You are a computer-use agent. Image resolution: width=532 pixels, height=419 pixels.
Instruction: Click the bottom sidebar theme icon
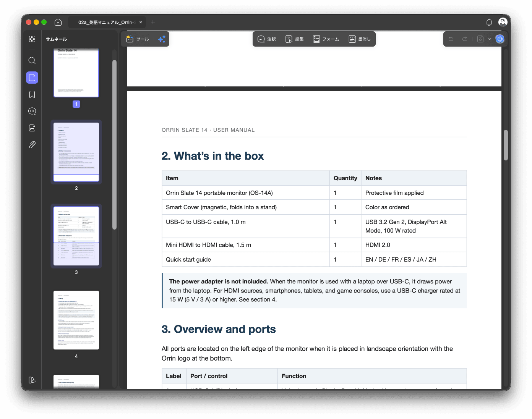(x=32, y=380)
